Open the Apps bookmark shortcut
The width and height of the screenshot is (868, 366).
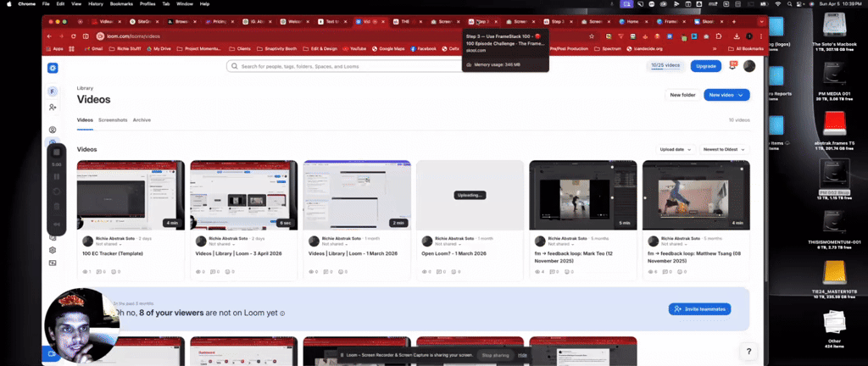click(x=54, y=48)
